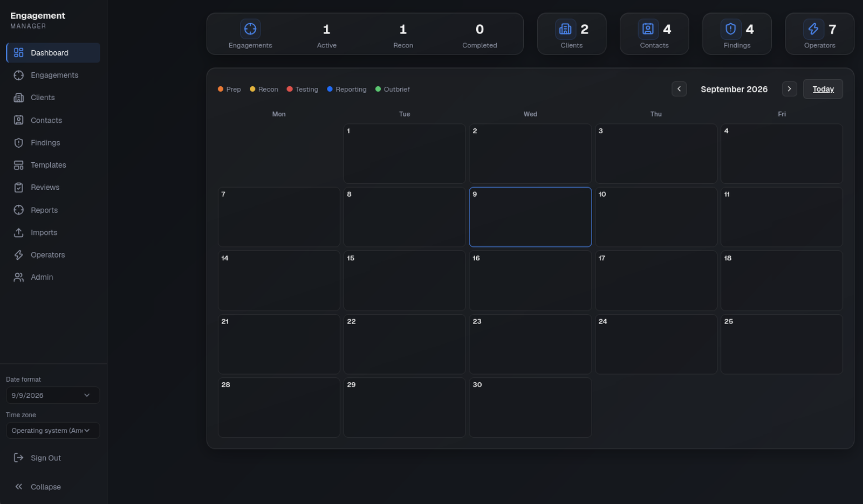Click the Operators lightning icon in stats card
Viewport: 863px width, 504px height.
click(x=813, y=29)
